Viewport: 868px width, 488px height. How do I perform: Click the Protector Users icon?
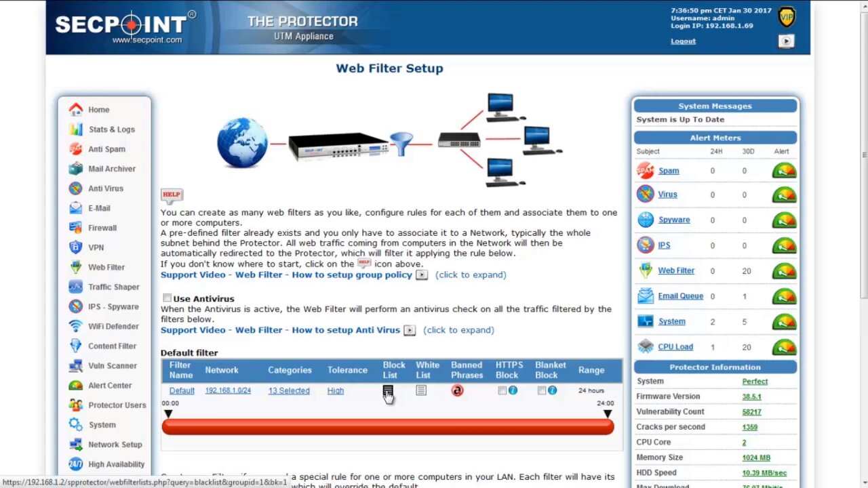(75, 405)
